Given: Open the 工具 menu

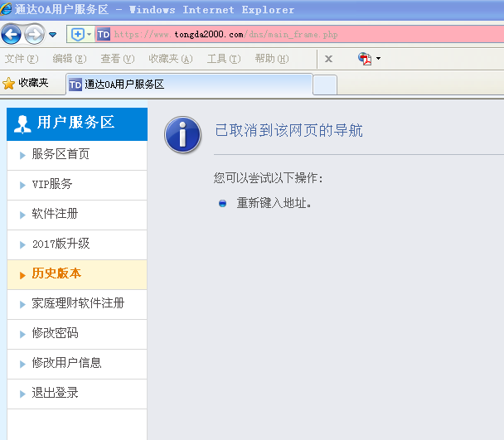Looking at the screenshot, I should [x=223, y=59].
